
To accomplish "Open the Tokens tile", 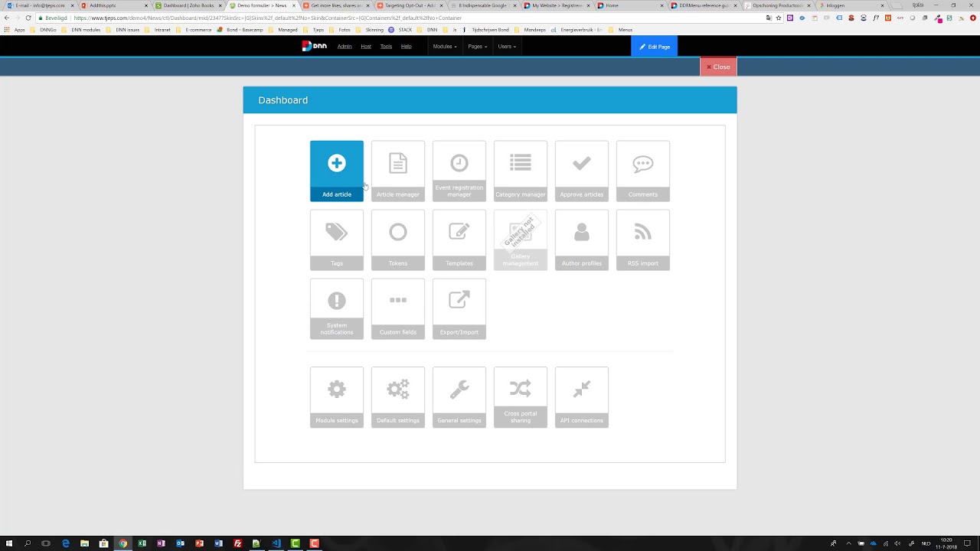I will 398,240.
